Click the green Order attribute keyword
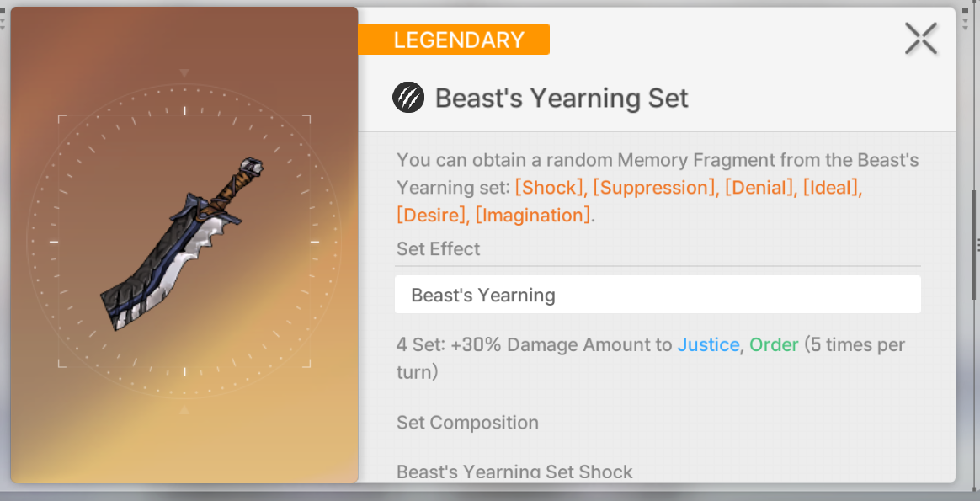 click(773, 344)
